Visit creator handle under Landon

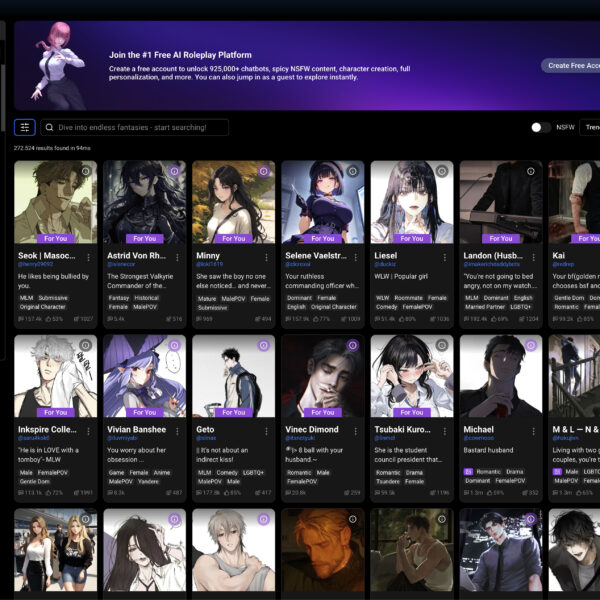tap(492, 264)
